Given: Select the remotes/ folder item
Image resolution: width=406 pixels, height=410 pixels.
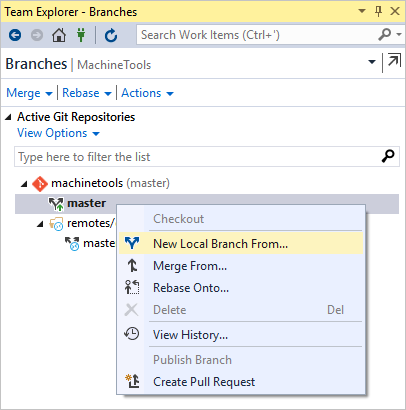Looking at the screenshot, I should (91, 223).
